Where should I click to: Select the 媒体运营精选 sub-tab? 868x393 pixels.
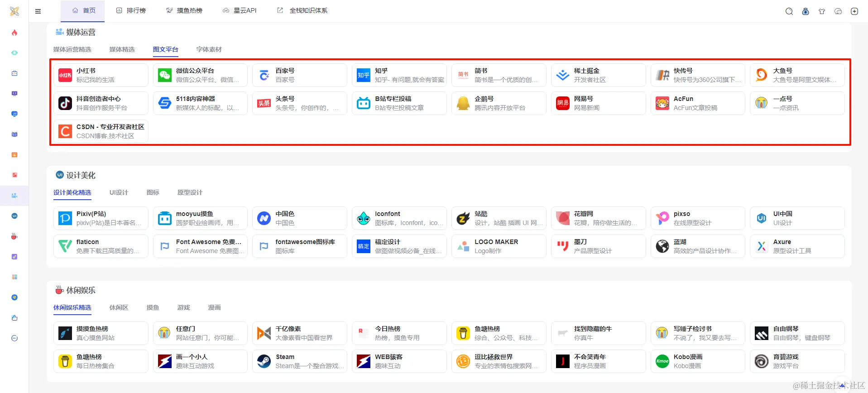coord(72,49)
